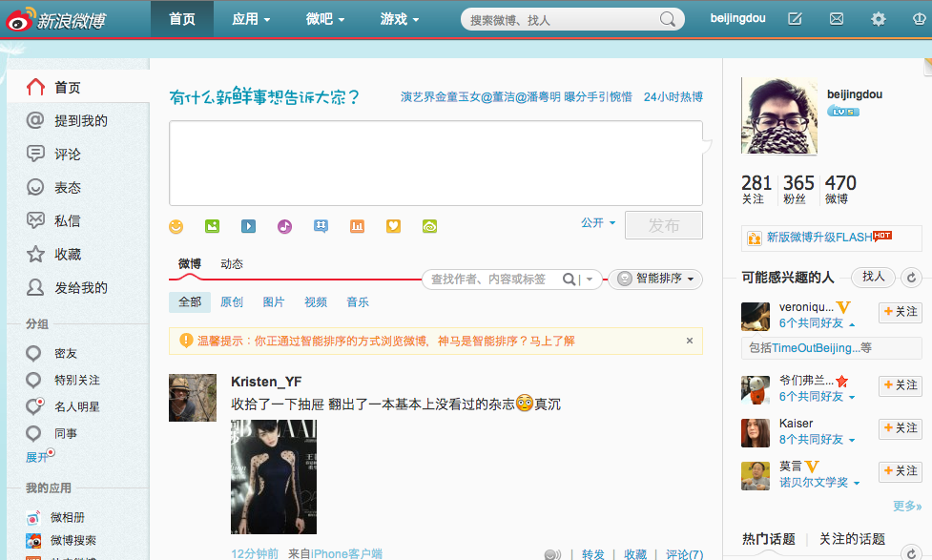Viewport: 932px width, 560px height.
Task: Expand the 展开 group list in sidebar
Action: point(37,456)
